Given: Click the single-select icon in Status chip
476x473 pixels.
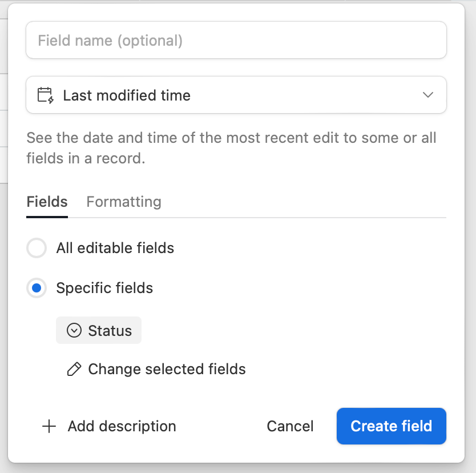Looking at the screenshot, I should (x=74, y=330).
